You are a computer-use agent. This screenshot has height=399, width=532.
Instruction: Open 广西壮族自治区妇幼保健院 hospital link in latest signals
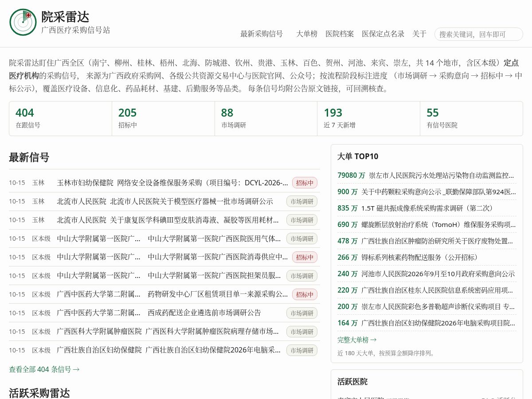click(x=99, y=350)
